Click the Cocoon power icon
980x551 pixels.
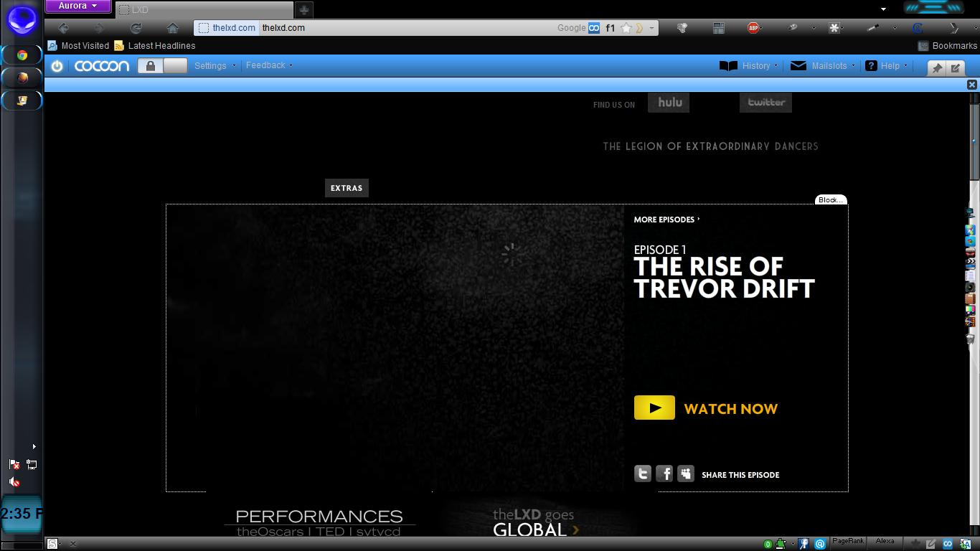coord(57,66)
